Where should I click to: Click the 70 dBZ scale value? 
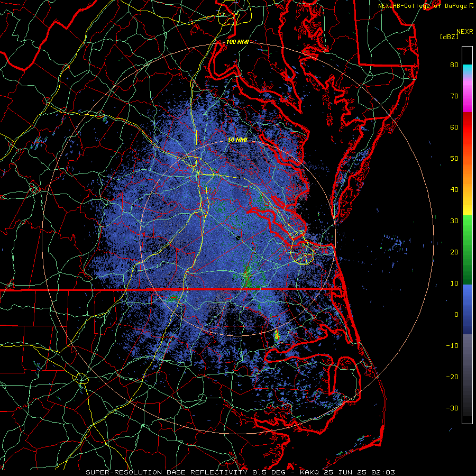pyautogui.click(x=454, y=96)
